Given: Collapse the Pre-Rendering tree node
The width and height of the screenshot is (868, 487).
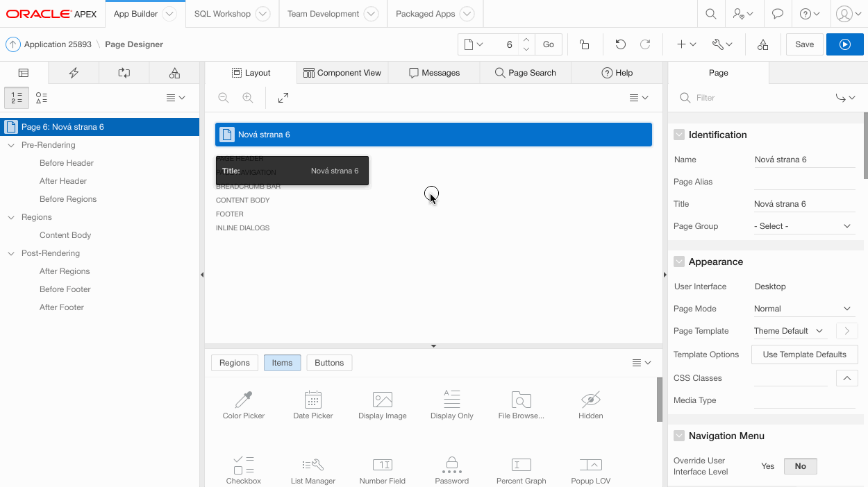Looking at the screenshot, I should pos(11,145).
